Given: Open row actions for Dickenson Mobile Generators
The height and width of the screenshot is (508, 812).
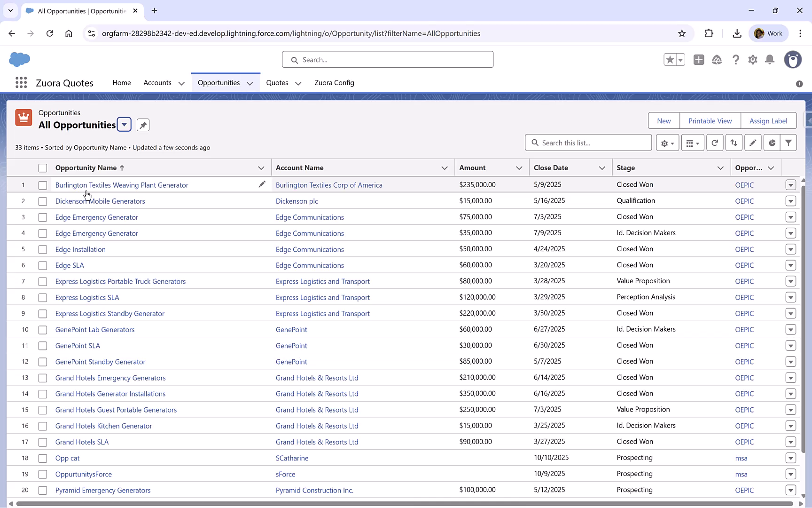Looking at the screenshot, I should (791, 201).
